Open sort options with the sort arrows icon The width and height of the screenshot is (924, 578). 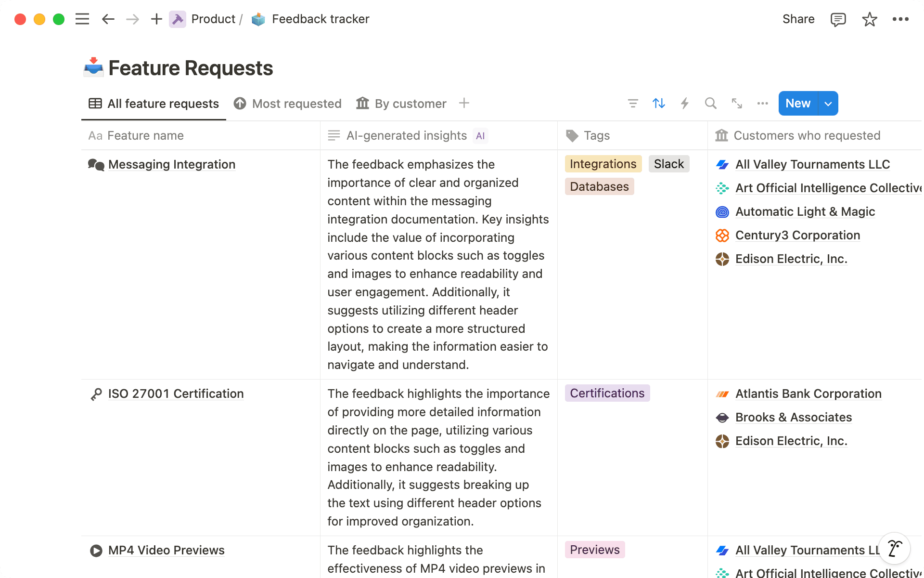(658, 103)
